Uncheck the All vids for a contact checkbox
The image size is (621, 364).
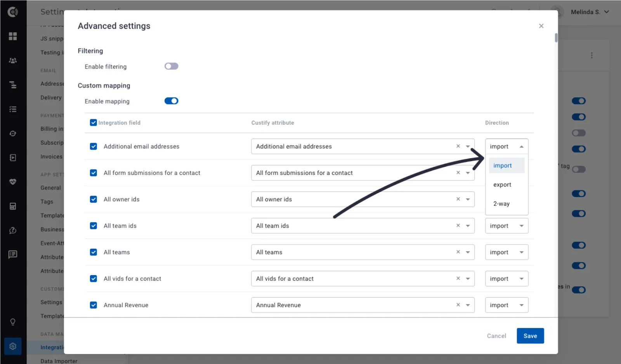tap(93, 279)
